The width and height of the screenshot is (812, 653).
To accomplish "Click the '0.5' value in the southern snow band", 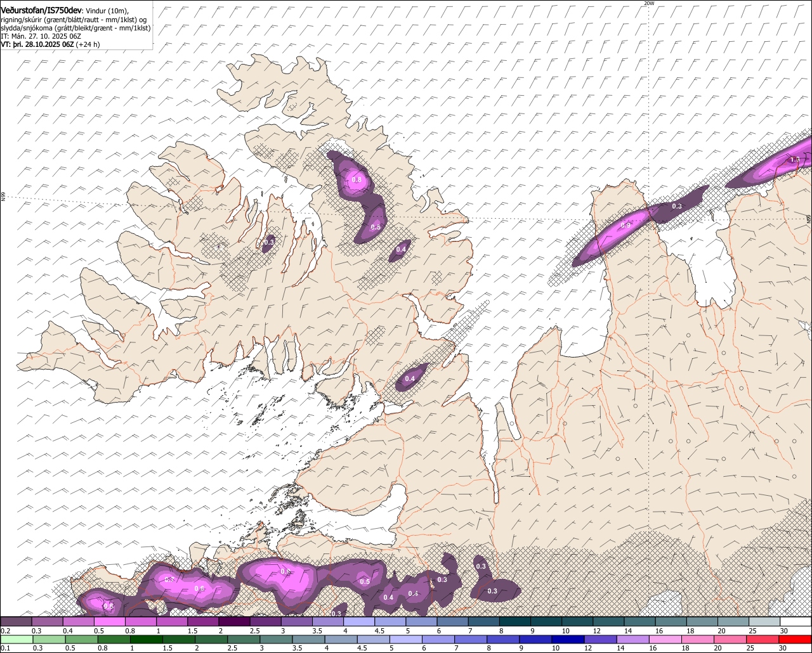I will [x=365, y=581].
